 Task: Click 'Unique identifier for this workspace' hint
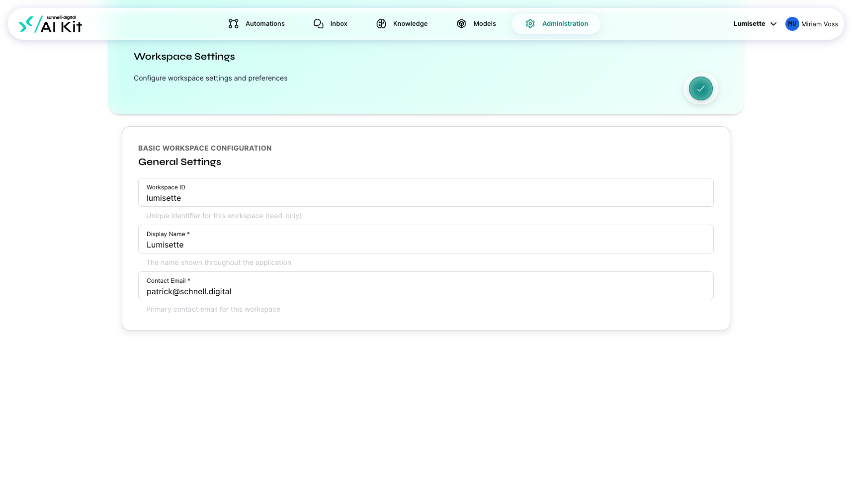click(224, 216)
